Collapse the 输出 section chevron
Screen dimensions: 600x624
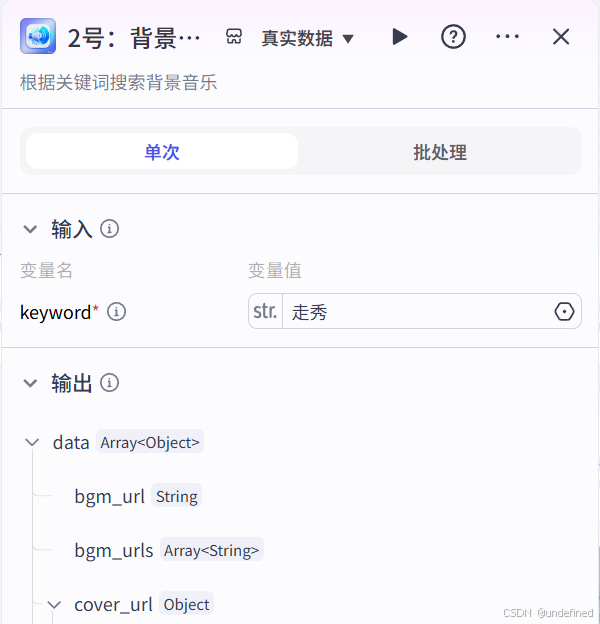[30, 383]
